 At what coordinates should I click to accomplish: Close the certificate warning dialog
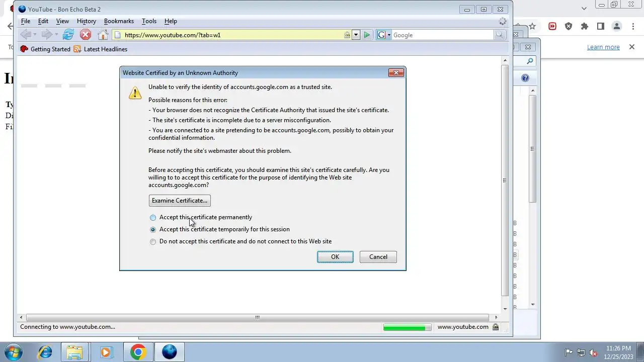point(396,73)
